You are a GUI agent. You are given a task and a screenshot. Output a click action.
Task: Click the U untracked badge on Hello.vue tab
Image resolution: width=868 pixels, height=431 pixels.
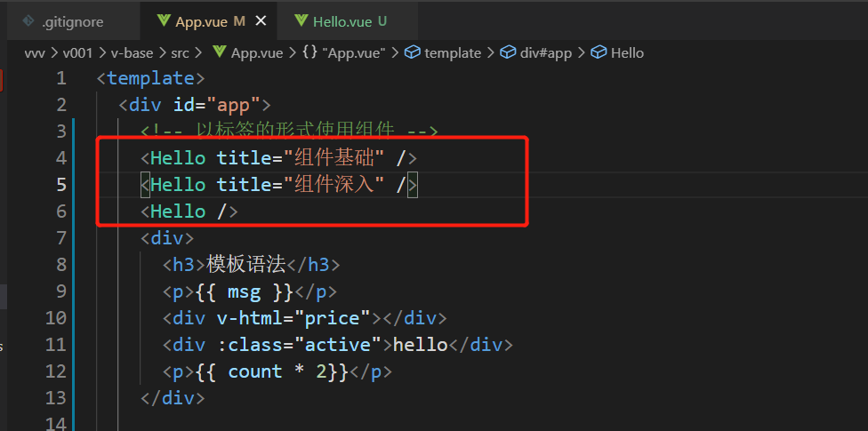tap(382, 21)
